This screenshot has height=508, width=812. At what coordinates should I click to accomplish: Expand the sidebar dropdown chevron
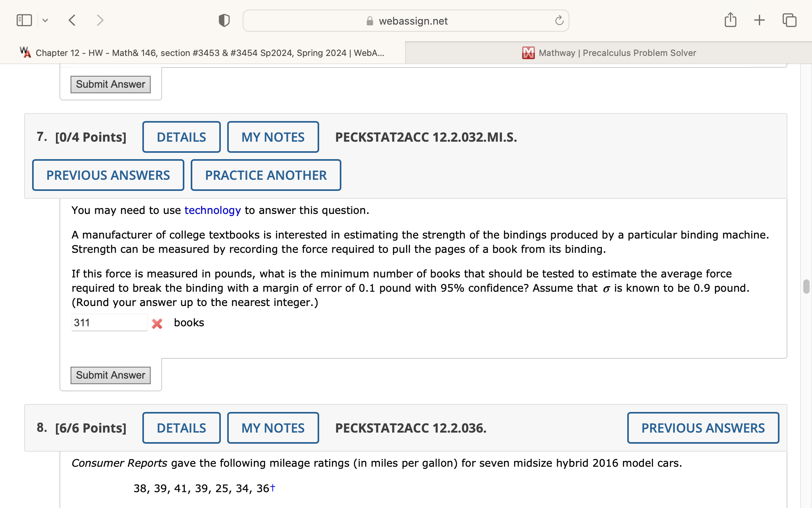(x=45, y=20)
